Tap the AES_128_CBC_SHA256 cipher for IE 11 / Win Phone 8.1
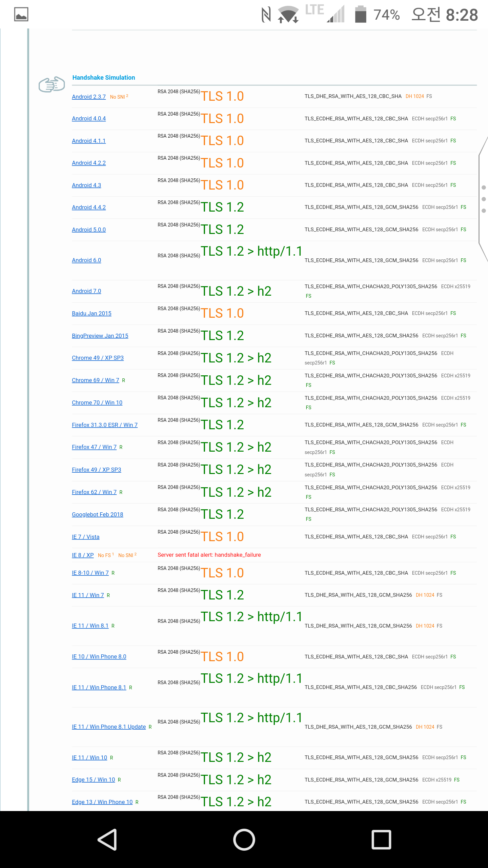Viewport: 488px width, 868px height. [x=361, y=687]
